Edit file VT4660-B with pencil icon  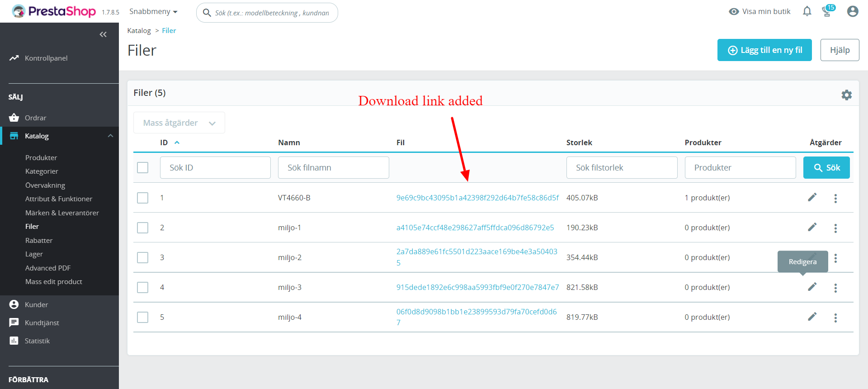(x=812, y=197)
